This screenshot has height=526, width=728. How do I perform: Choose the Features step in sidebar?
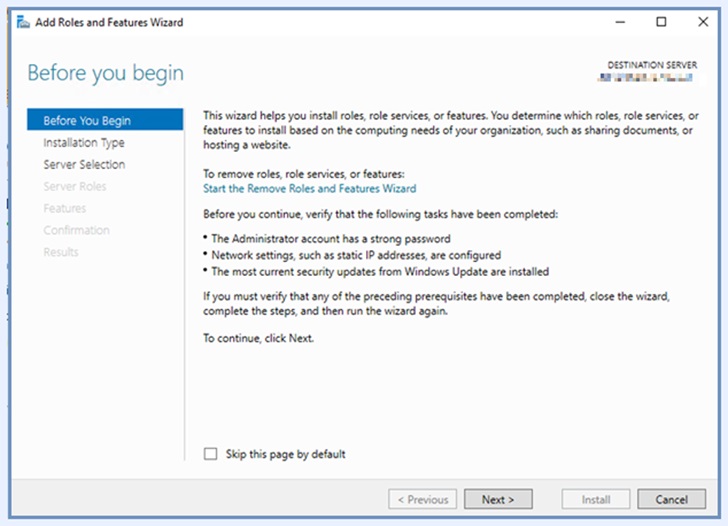[x=64, y=209]
